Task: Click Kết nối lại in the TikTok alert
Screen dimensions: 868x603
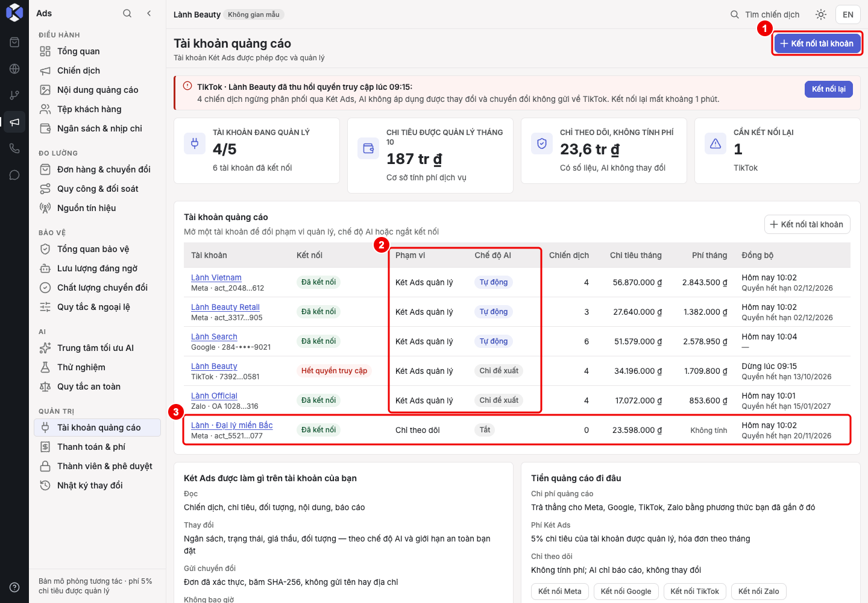Action: [829, 89]
